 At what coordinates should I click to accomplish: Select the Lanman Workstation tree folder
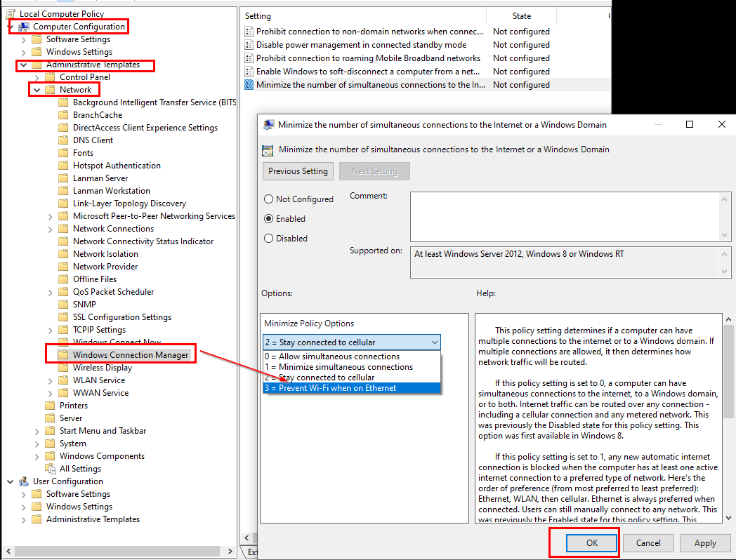tap(111, 191)
